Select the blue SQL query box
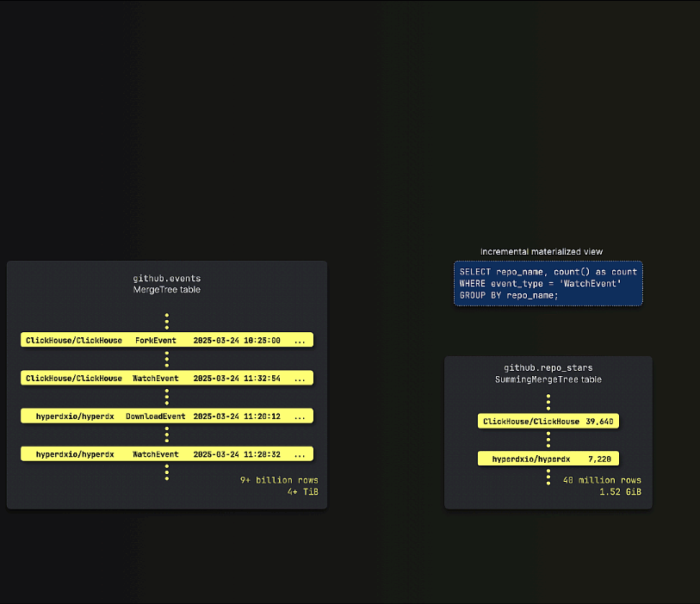Image resolution: width=700 pixels, height=604 pixels. [548, 283]
